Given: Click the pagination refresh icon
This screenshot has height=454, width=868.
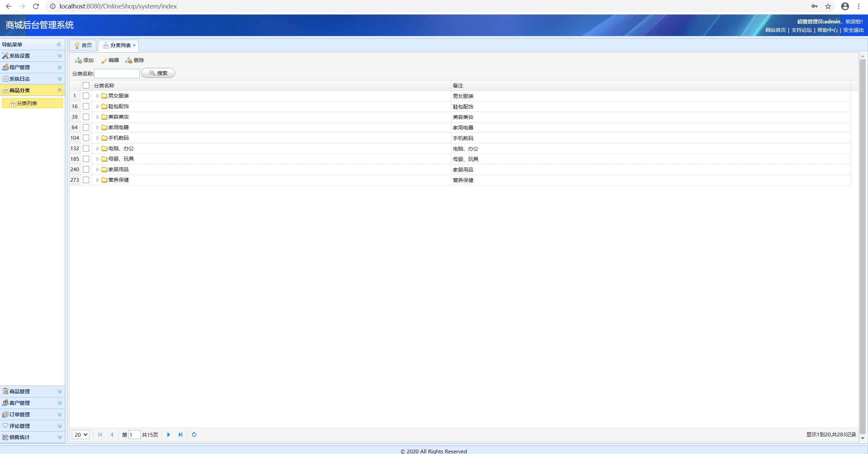Looking at the screenshot, I should click(x=194, y=435).
